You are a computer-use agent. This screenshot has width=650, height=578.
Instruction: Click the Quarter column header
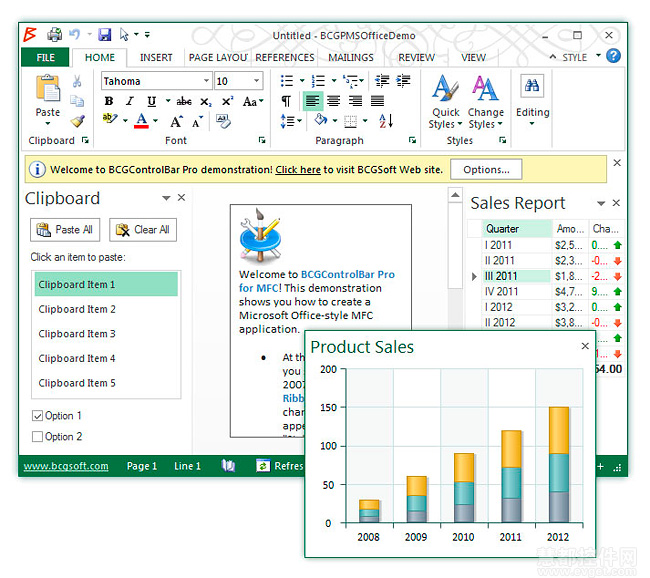click(517, 229)
